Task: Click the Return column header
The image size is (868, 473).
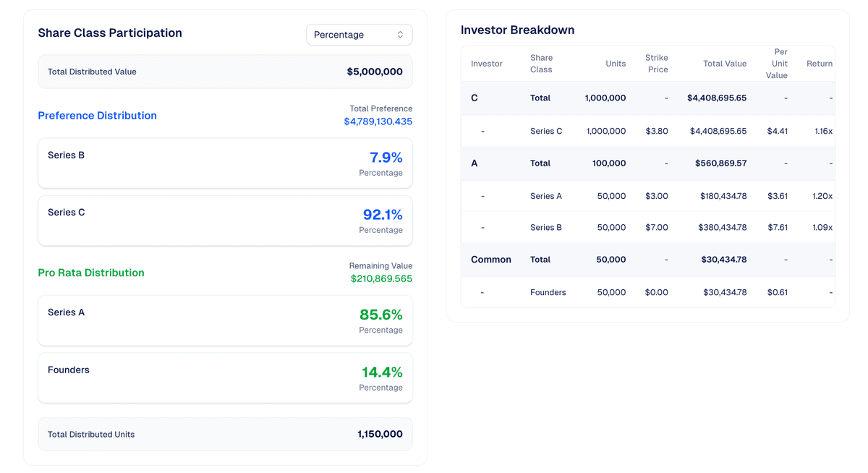Action: point(819,64)
